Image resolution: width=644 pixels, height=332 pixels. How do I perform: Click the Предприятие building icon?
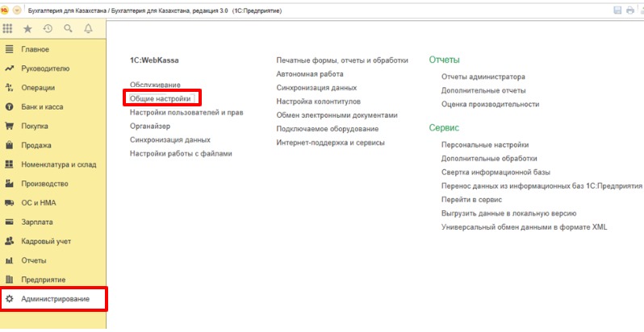(9, 280)
